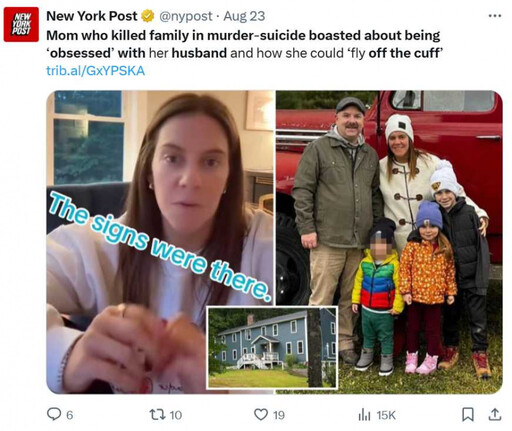Click the New York Post profile avatar

(21, 24)
